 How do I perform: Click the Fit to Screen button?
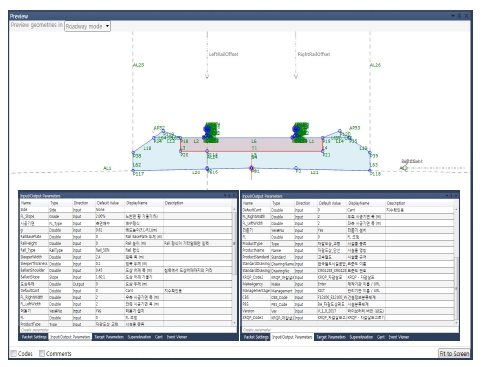coord(454,353)
